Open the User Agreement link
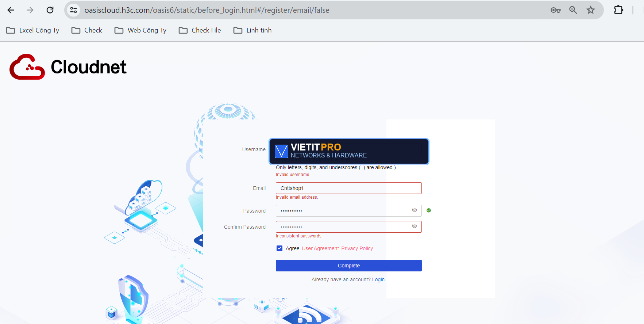The height and width of the screenshot is (324, 644). [x=320, y=248]
